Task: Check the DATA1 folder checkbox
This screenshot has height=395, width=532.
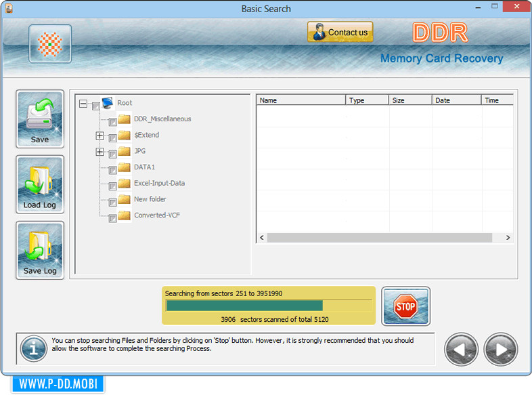Action: point(112,171)
